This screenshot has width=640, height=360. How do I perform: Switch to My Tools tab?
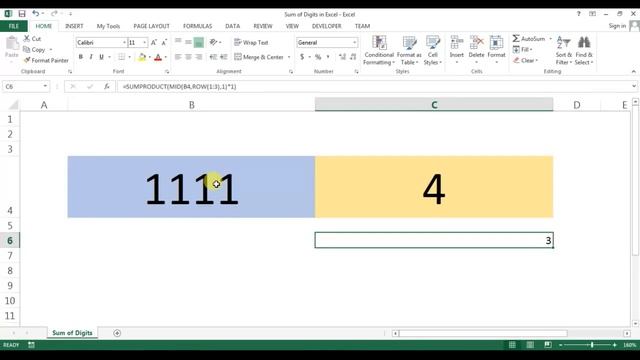(x=108, y=26)
